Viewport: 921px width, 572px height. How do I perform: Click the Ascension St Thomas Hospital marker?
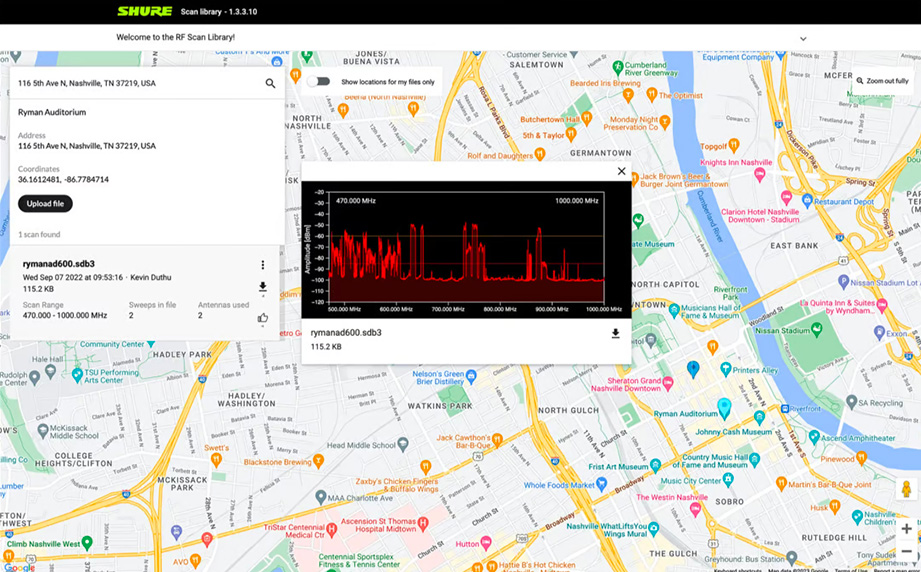coord(423,521)
